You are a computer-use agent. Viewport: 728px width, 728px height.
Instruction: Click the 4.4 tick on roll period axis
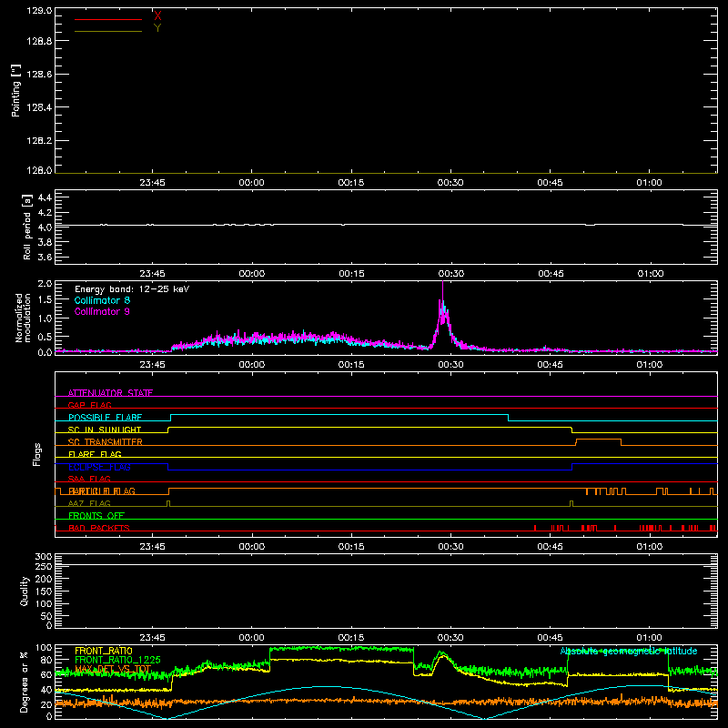pyautogui.click(x=45, y=197)
